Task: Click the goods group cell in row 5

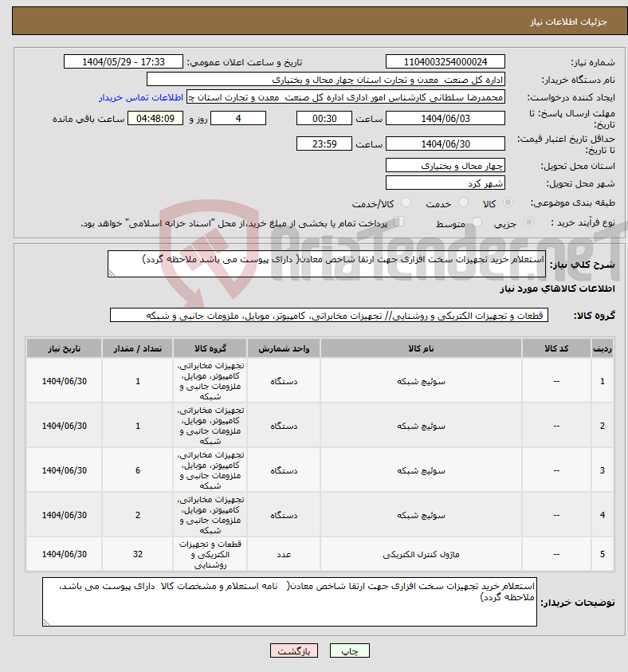Action: [210, 554]
